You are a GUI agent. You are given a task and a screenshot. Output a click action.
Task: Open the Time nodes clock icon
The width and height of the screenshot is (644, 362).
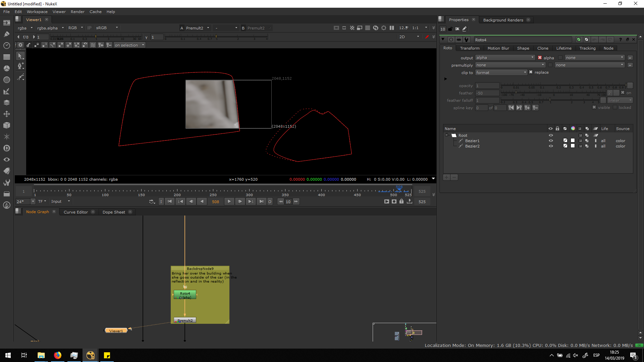coord(6,45)
